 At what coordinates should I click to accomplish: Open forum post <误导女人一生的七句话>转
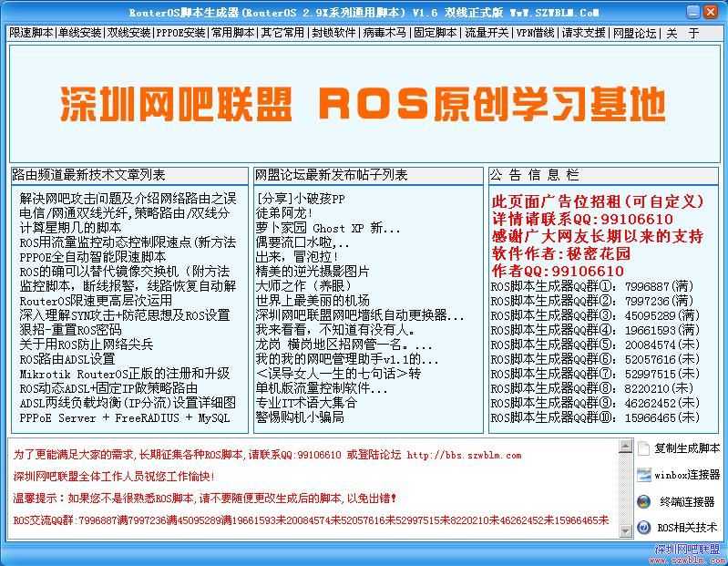pos(338,374)
